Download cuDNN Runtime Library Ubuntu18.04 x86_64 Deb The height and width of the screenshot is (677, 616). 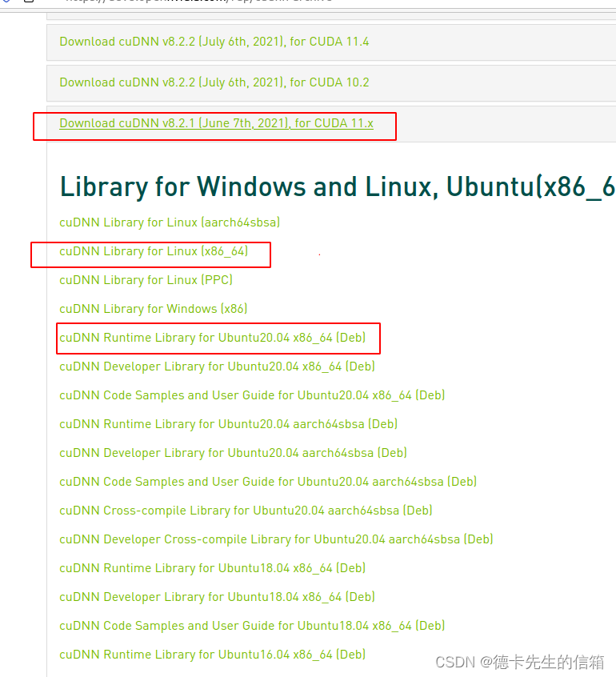tap(212, 568)
